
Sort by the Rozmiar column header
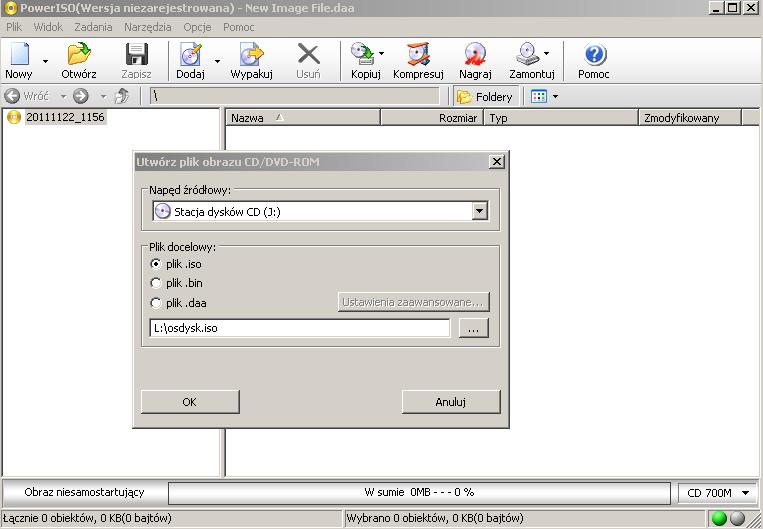coord(432,118)
